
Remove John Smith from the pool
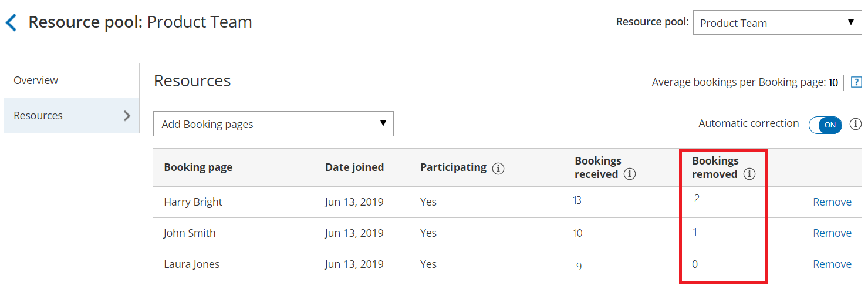832,233
